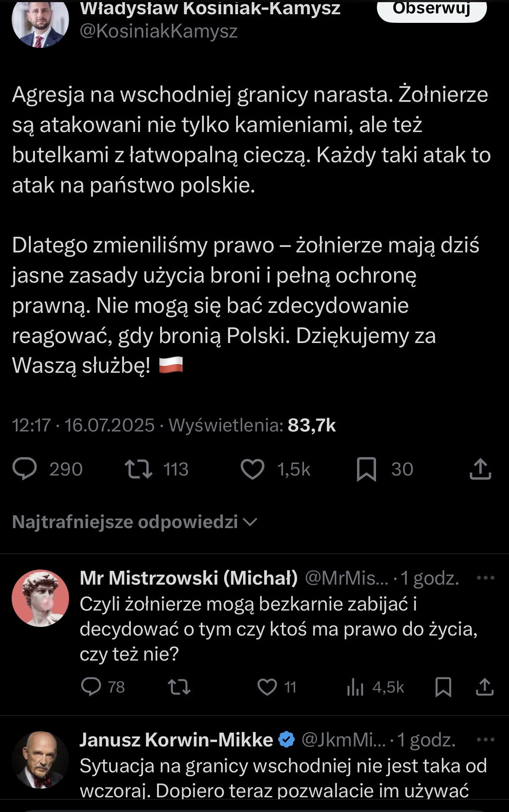
Task: Open Janusz Korwin-Mikke's profile name
Action: [176, 740]
